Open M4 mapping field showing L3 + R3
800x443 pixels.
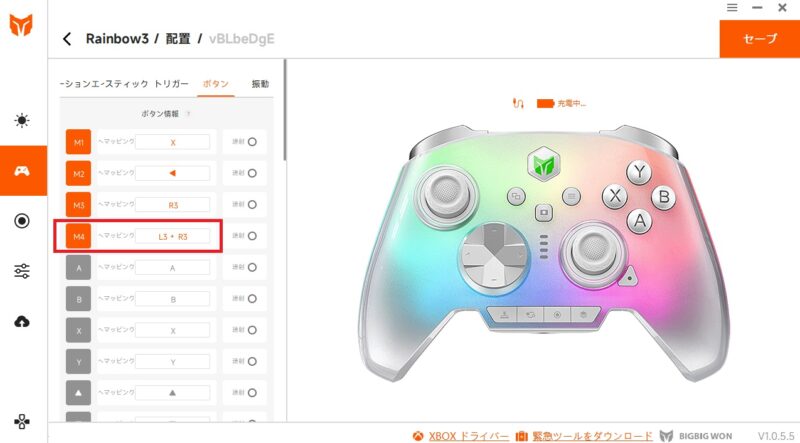coord(172,236)
